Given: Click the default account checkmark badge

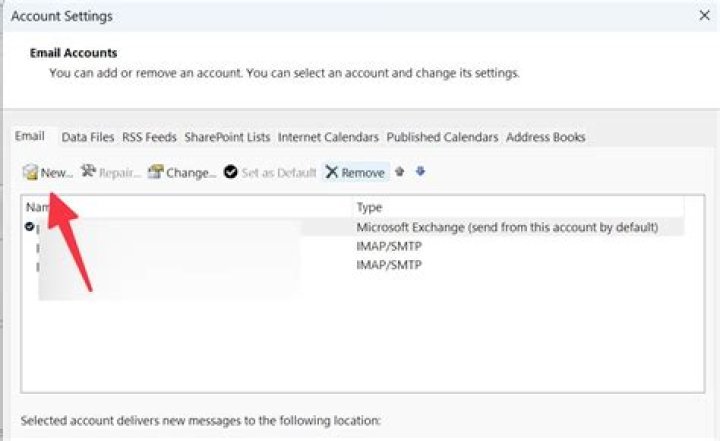Looking at the screenshot, I should (30, 226).
